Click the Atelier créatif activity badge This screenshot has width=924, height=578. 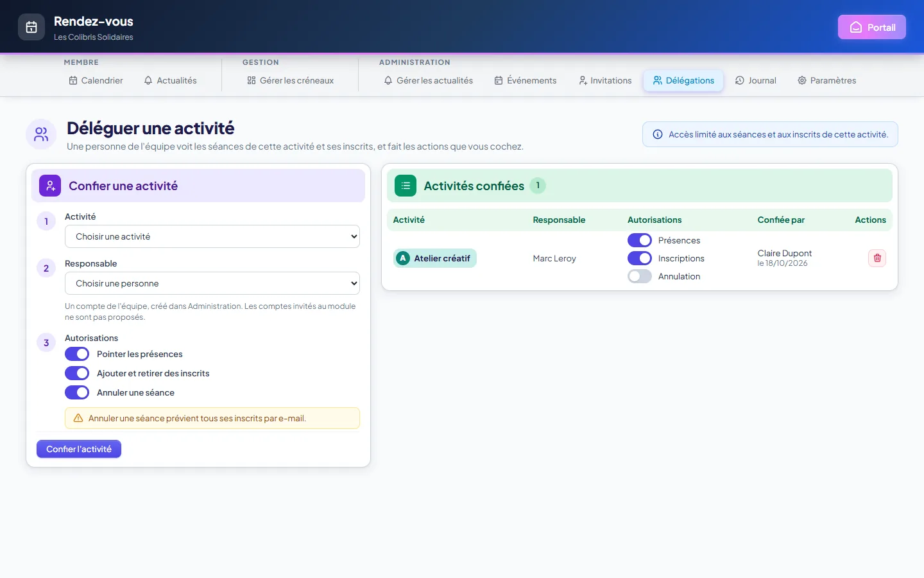point(435,258)
